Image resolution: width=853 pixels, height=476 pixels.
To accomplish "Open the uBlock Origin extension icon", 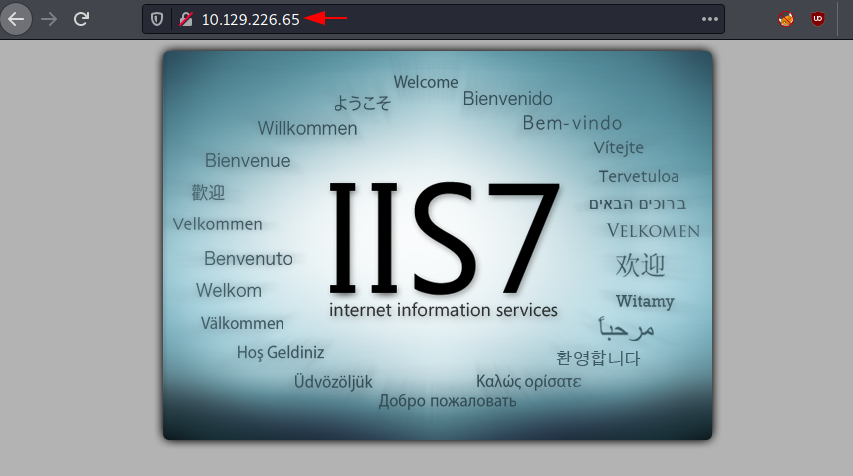I will [x=818, y=19].
